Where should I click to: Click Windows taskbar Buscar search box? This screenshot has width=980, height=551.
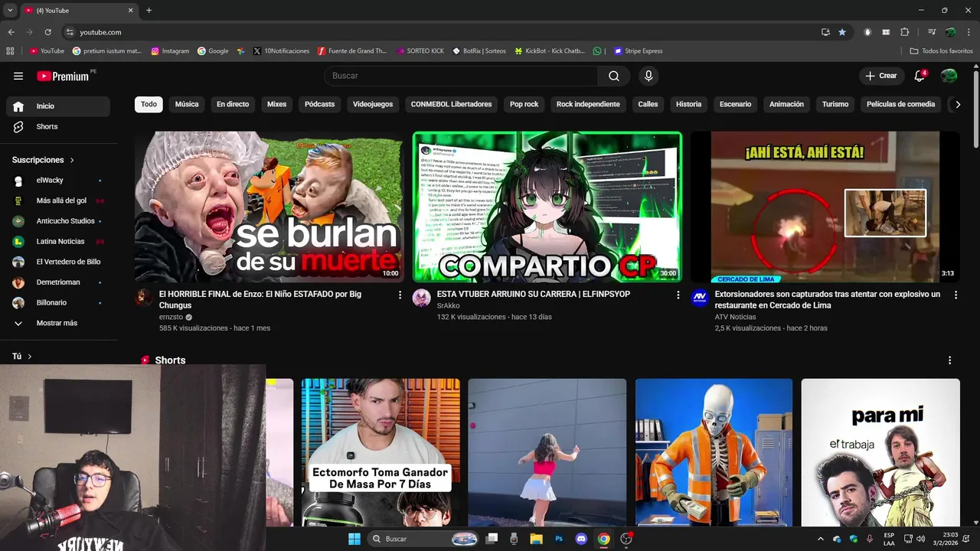[x=423, y=539]
